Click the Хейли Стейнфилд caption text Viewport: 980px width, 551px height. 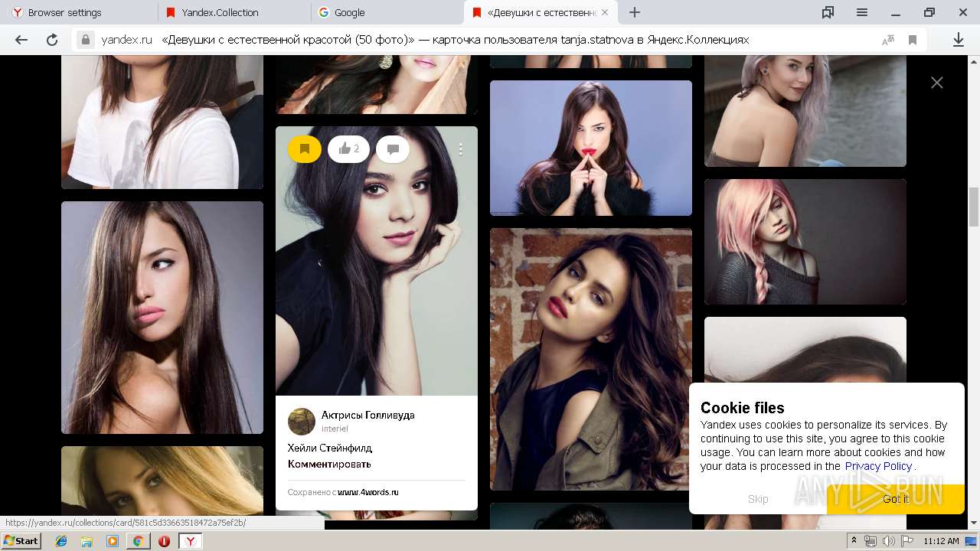(x=330, y=448)
